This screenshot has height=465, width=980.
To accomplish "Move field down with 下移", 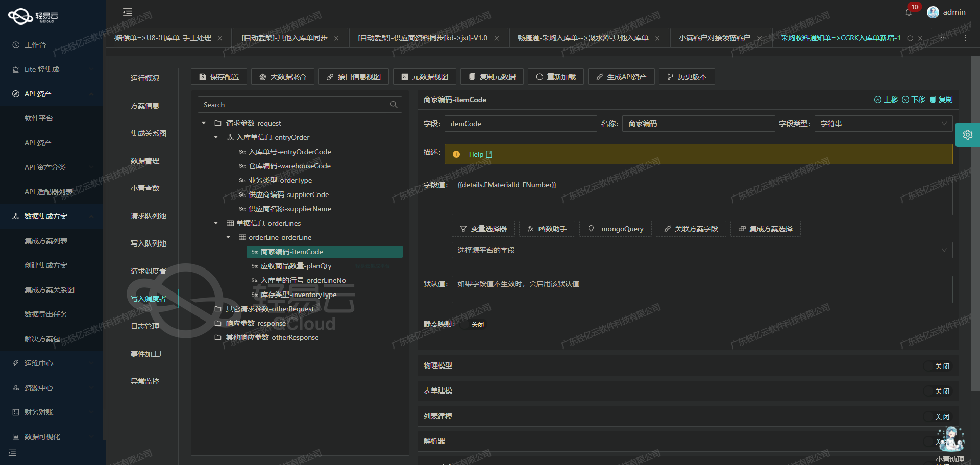I will [914, 100].
